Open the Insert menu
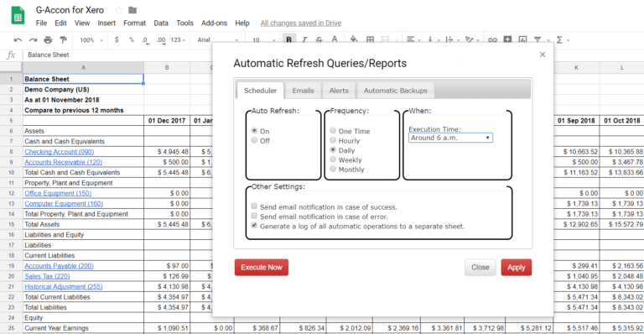This screenshot has width=644, height=334. pyautogui.click(x=106, y=23)
